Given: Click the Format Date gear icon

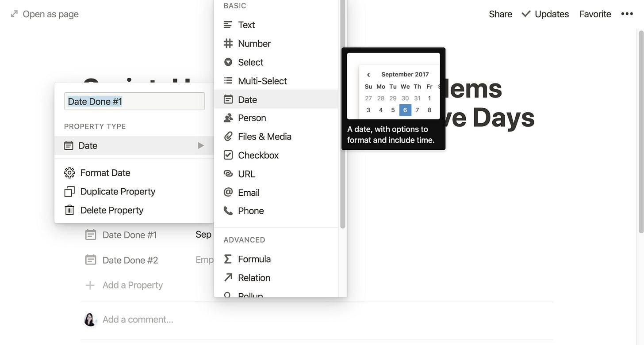Looking at the screenshot, I should [69, 173].
